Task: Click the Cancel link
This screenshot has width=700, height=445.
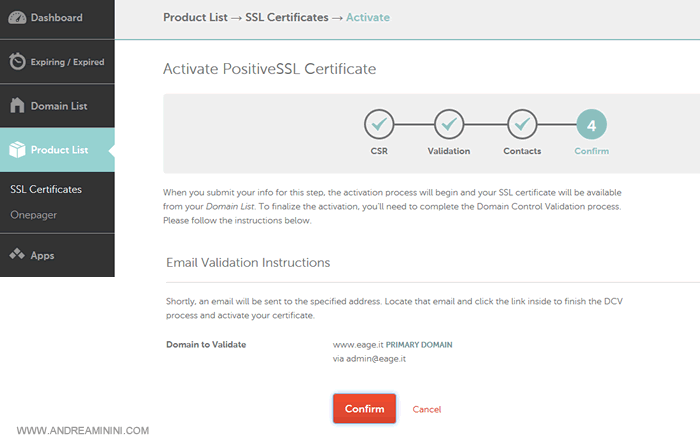Action: (x=427, y=409)
